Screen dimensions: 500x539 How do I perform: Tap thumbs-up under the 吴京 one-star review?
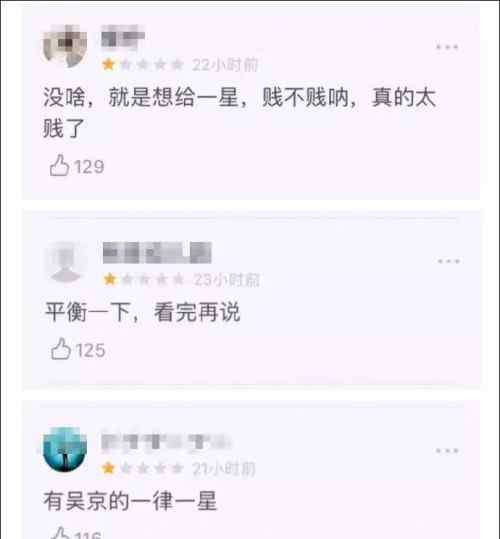click(x=60, y=533)
